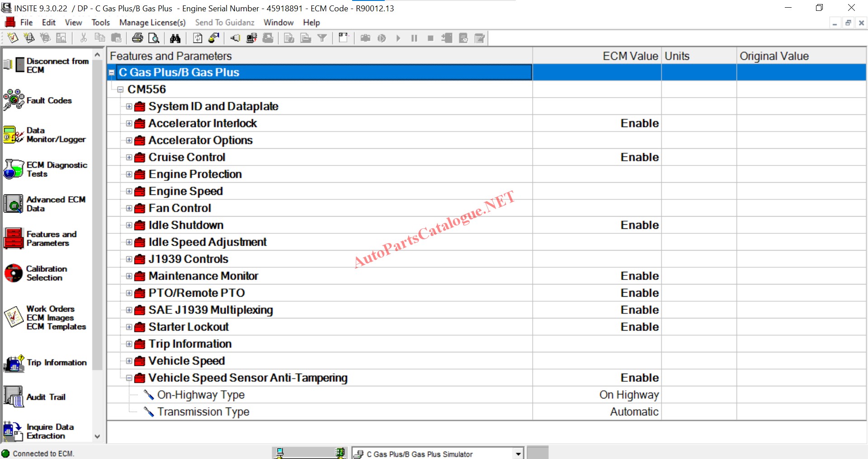Click the Audit Trail sidebar icon
The height and width of the screenshot is (459, 868).
point(14,397)
